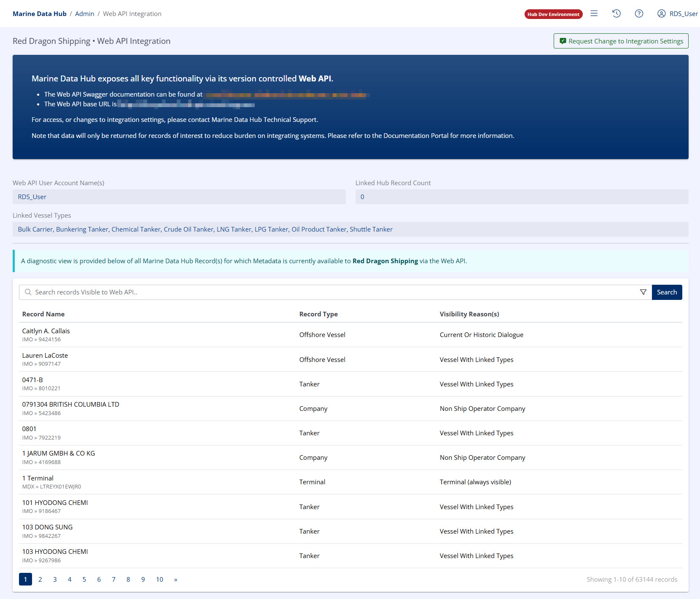Open the help question mark icon

point(639,13)
